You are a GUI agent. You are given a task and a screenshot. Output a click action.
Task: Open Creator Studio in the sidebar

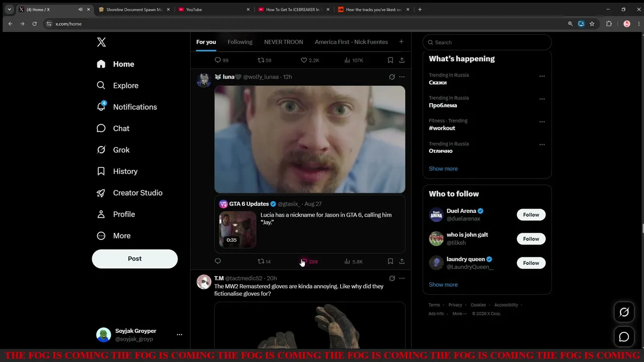point(130,193)
